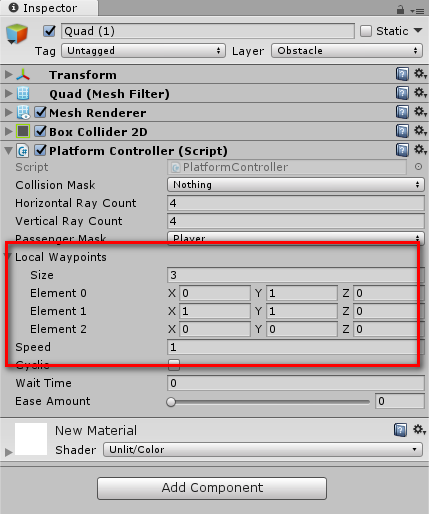The image size is (429, 514).
Task: Expand the Transform component
Action: coord(8,75)
